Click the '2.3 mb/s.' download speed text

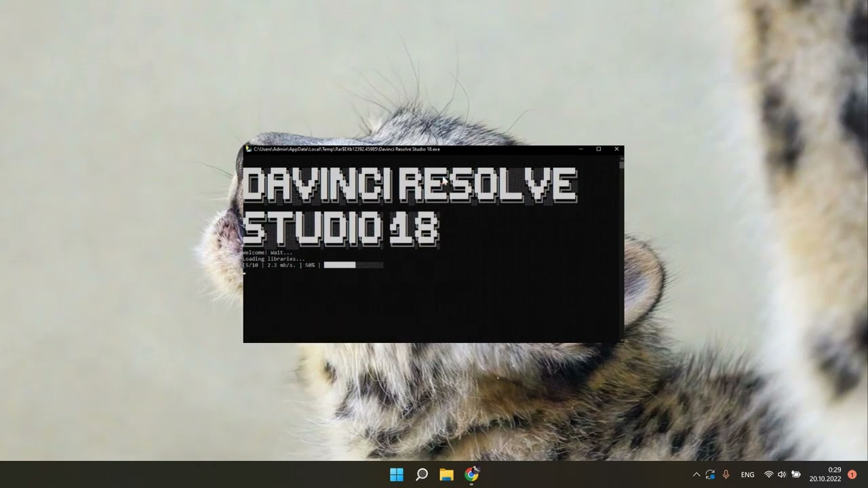pyautogui.click(x=281, y=265)
